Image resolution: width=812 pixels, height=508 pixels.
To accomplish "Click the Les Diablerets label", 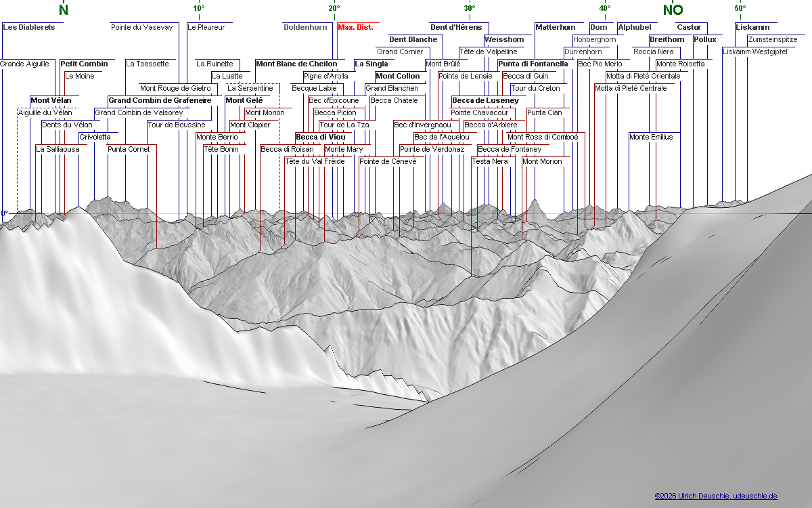I will (28, 27).
